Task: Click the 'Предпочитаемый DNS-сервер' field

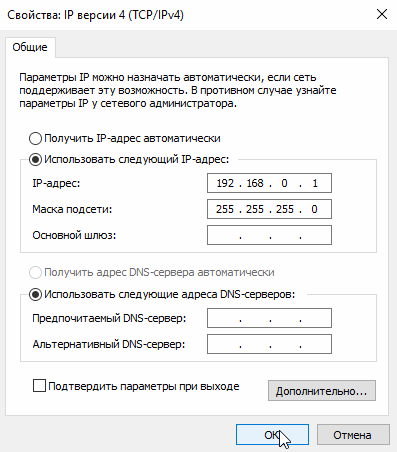Action: [x=269, y=318]
